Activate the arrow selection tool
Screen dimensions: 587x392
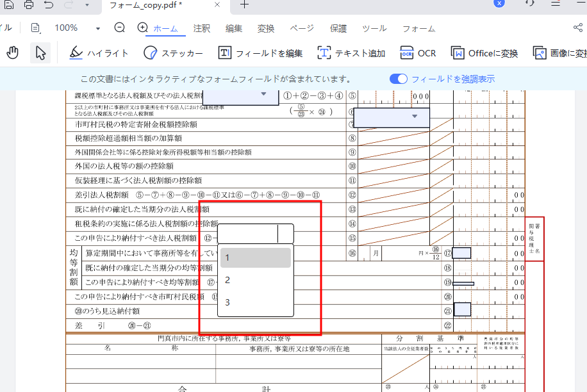coord(40,53)
